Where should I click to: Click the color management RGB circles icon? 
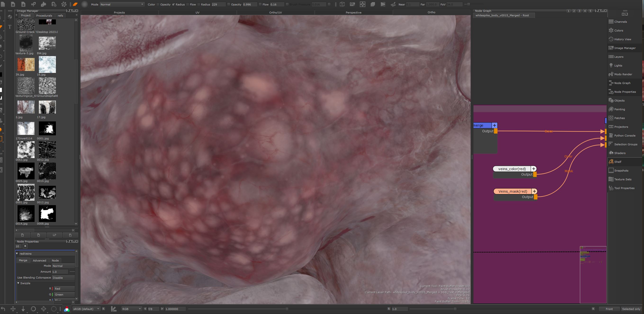(x=67, y=309)
